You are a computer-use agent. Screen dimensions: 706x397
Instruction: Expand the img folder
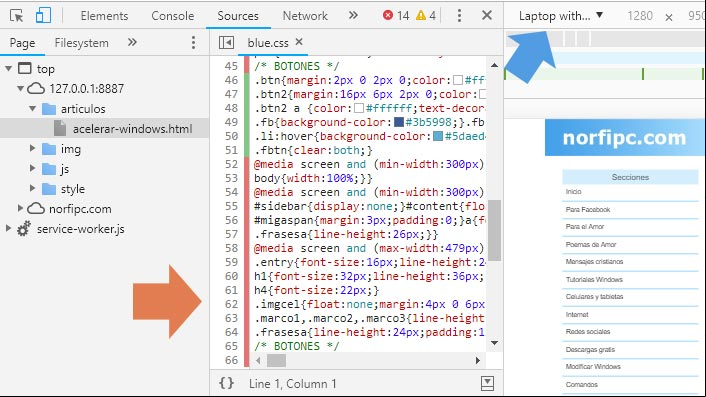point(32,148)
